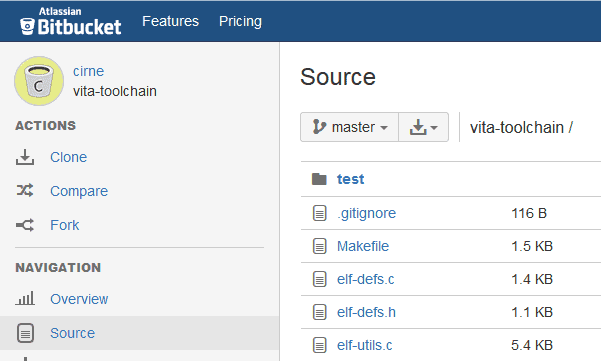The image size is (601, 361).
Task: Click the vita-toolchain repository avatar
Action: (39, 81)
